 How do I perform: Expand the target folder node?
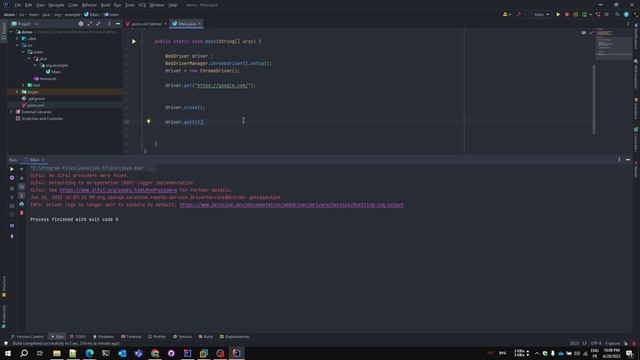click(17, 92)
